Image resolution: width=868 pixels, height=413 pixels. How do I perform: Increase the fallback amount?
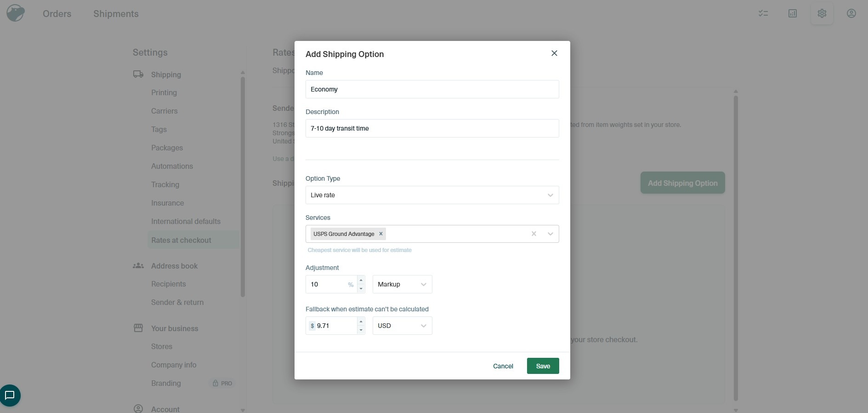click(361, 321)
